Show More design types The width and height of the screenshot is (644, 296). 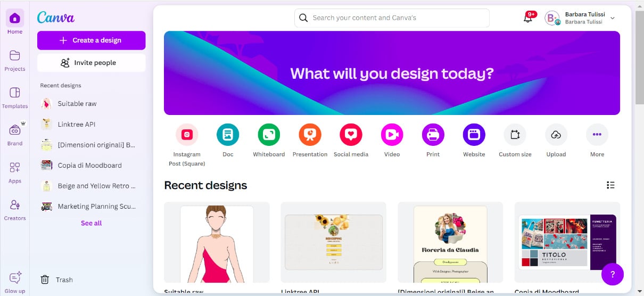pos(597,135)
